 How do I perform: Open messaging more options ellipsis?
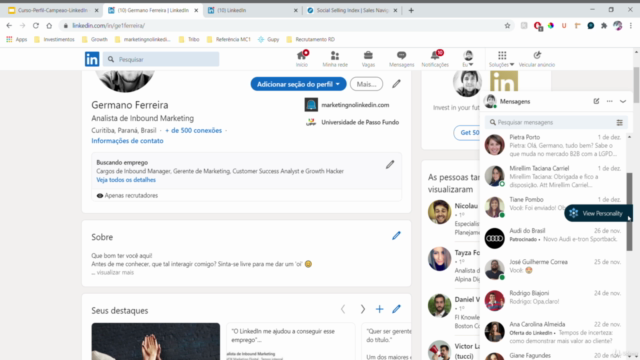609,101
